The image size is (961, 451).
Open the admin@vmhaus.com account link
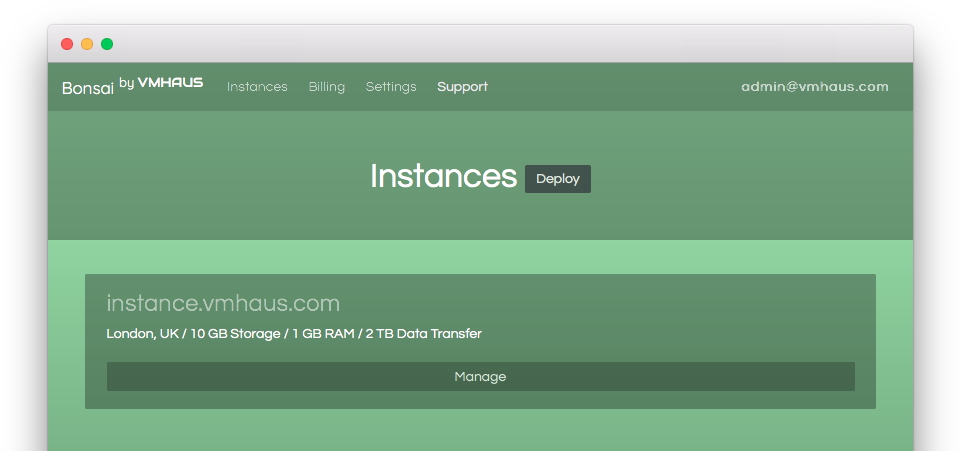815,87
